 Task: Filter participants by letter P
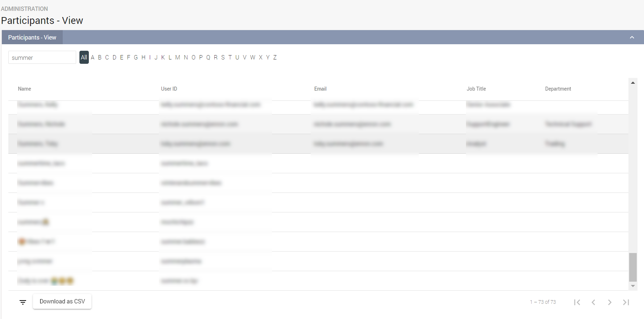[201, 57]
